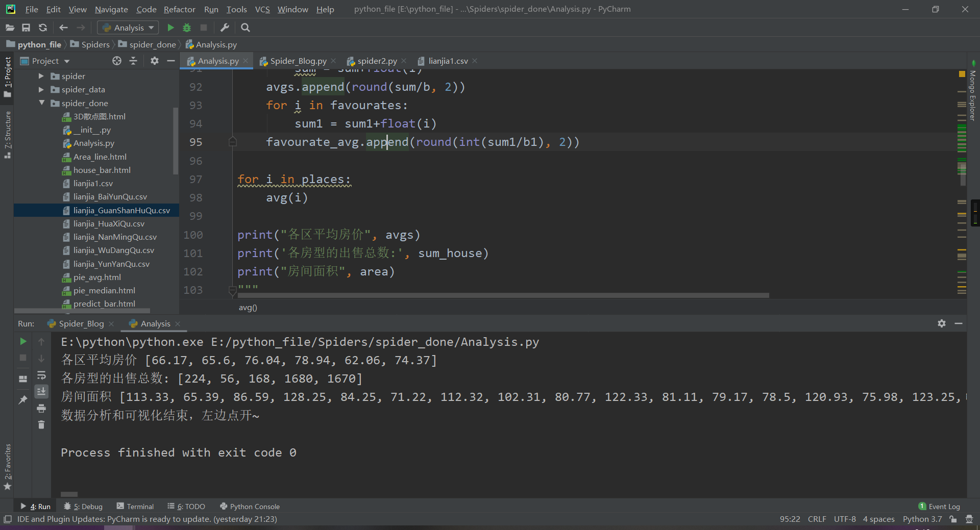Click the up-the-stack-trace arrow in Run panel
This screenshot has height=530, width=980.
click(41, 341)
